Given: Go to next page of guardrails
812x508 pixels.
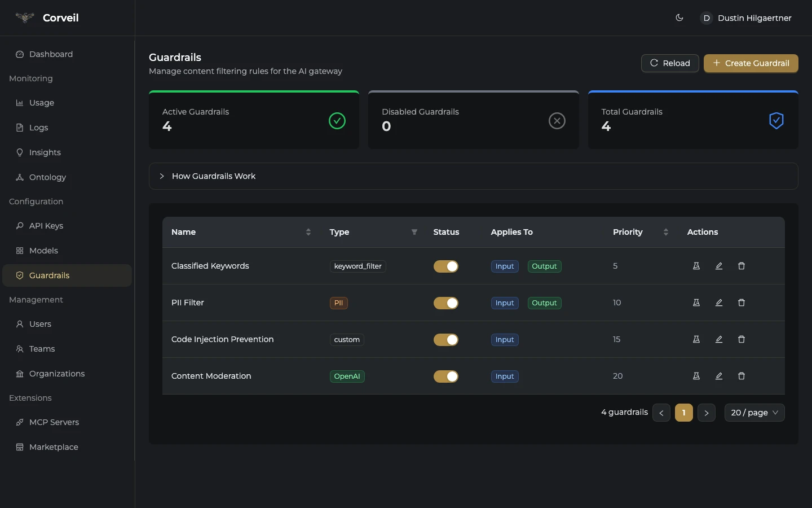Looking at the screenshot, I should point(706,413).
